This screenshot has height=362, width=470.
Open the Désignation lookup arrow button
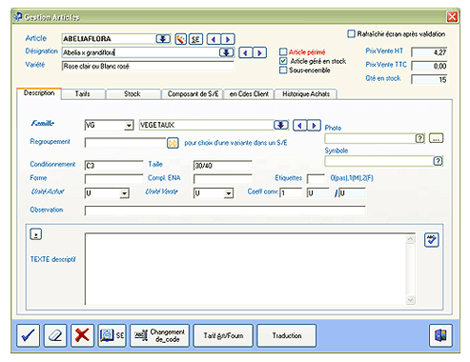tap(226, 53)
